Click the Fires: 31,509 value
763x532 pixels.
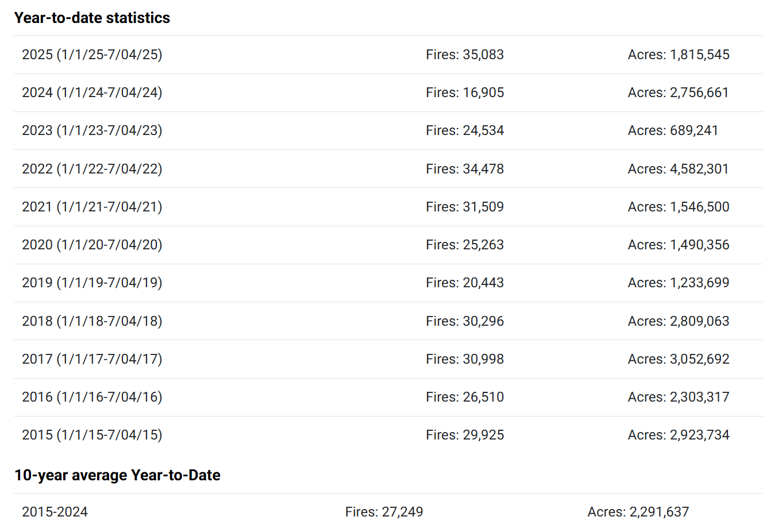pyautogui.click(x=465, y=207)
